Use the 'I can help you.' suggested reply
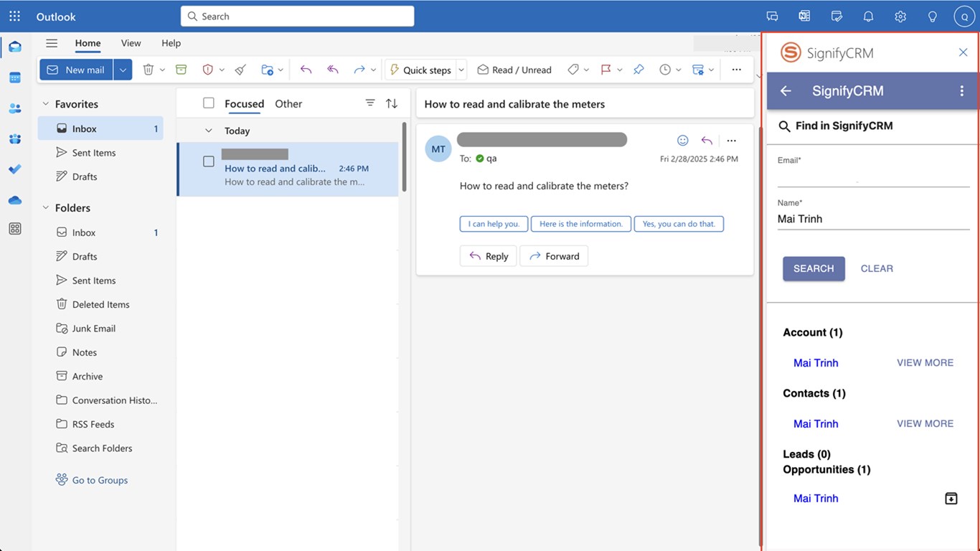Image resolution: width=980 pixels, height=551 pixels. pos(494,224)
